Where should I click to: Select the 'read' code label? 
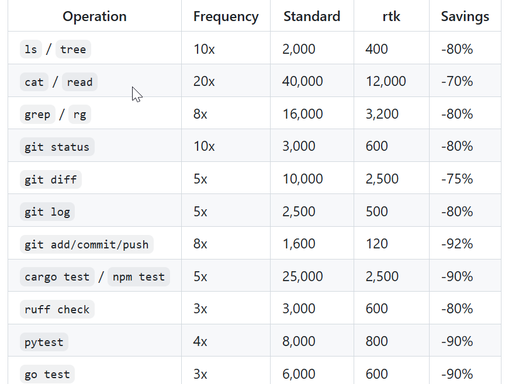(80, 82)
